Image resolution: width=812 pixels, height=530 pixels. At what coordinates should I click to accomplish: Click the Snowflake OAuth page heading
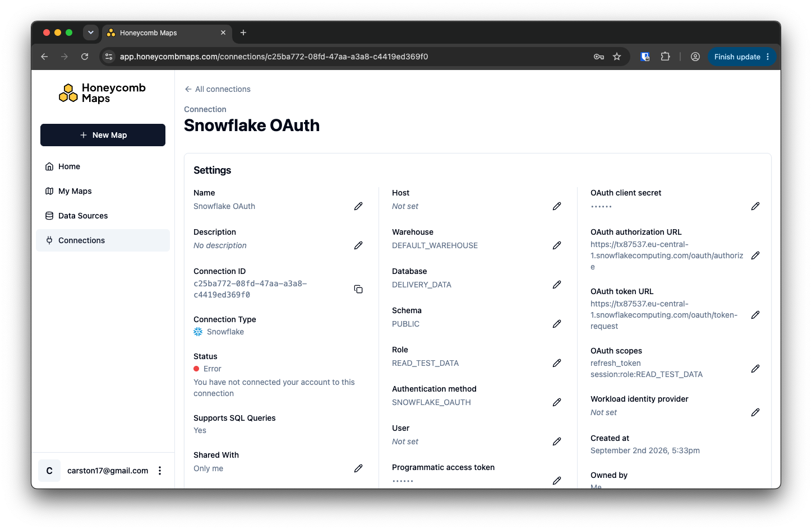252,125
